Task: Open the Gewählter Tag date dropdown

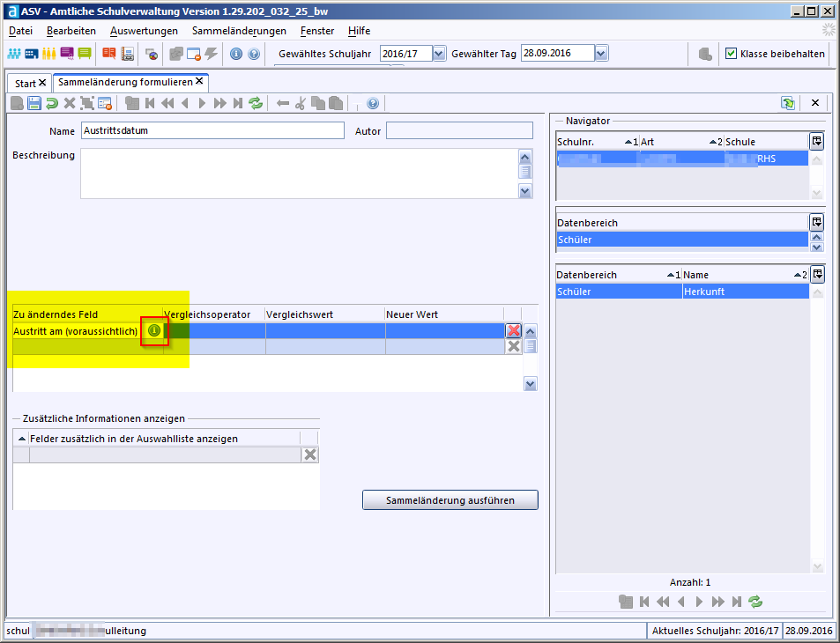Action: click(601, 54)
